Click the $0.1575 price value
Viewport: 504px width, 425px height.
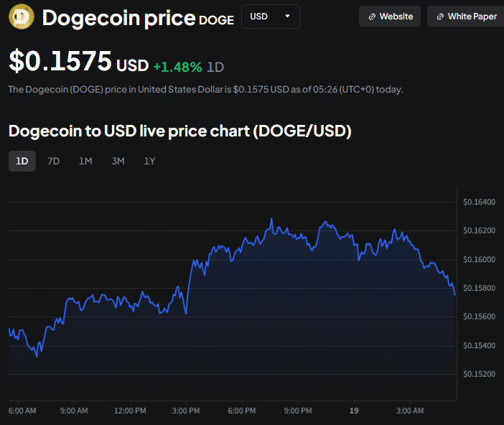click(x=60, y=62)
